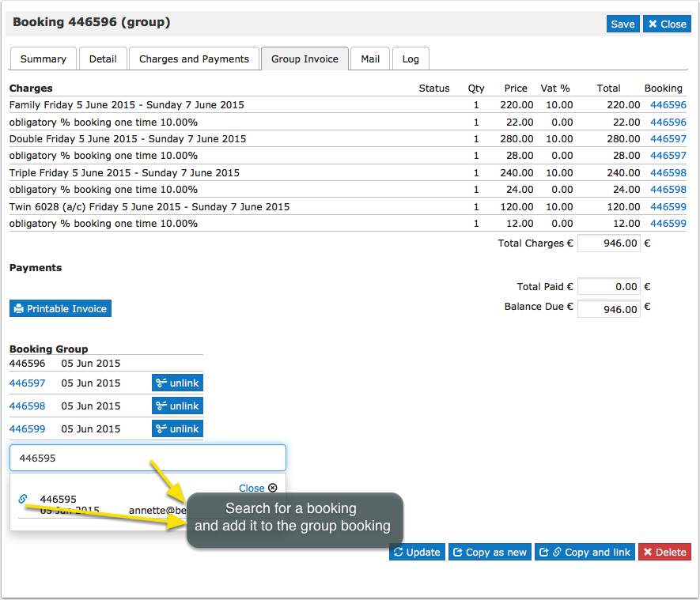Viewport: 700px width, 600px height.
Task: Open booking 446599 in the Booking Group list
Action: pyautogui.click(x=27, y=429)
